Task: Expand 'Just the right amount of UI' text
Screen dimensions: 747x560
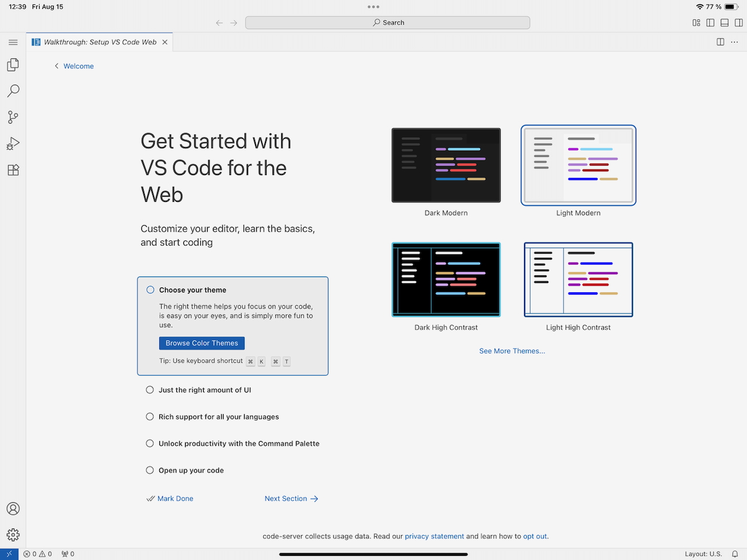Action: point(205,390)
